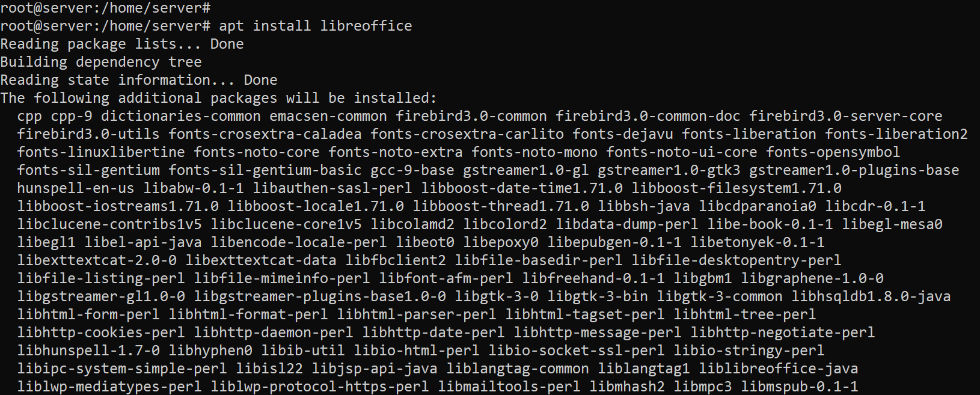Click the firebird3.0-server-core package name
The image size is (980, 395).
tap(845, 116)
